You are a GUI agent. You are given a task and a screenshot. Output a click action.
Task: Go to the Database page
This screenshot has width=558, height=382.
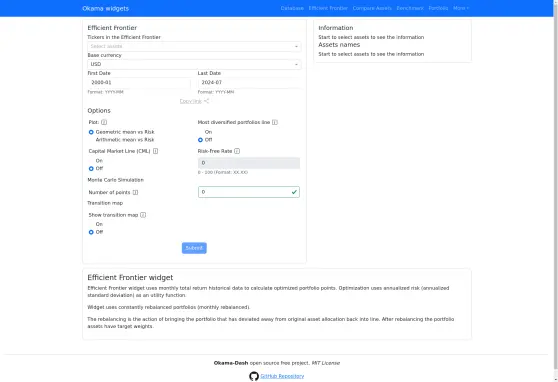(292, 8)
